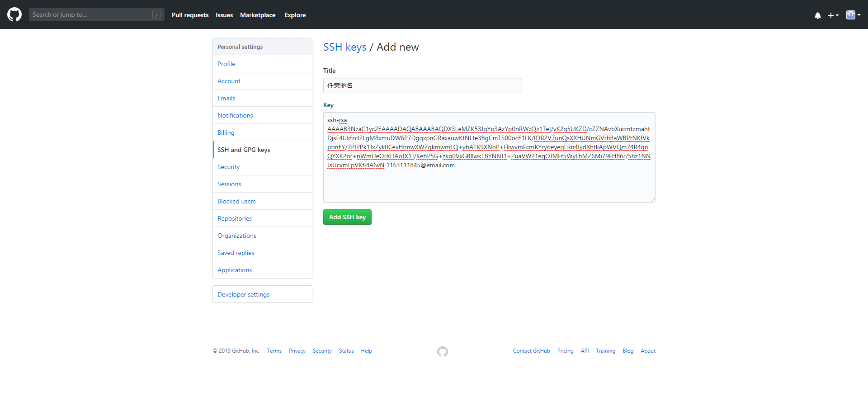The height and width of the screenshot is (406, 868).
Task: Open Pricing link in footer
Action: [566, 351]
